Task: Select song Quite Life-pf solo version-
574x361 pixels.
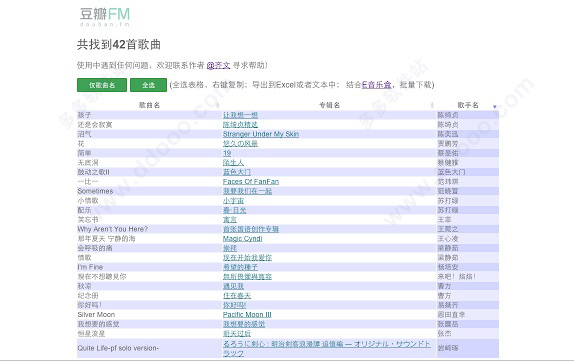Action: click(x=118, y=348)
